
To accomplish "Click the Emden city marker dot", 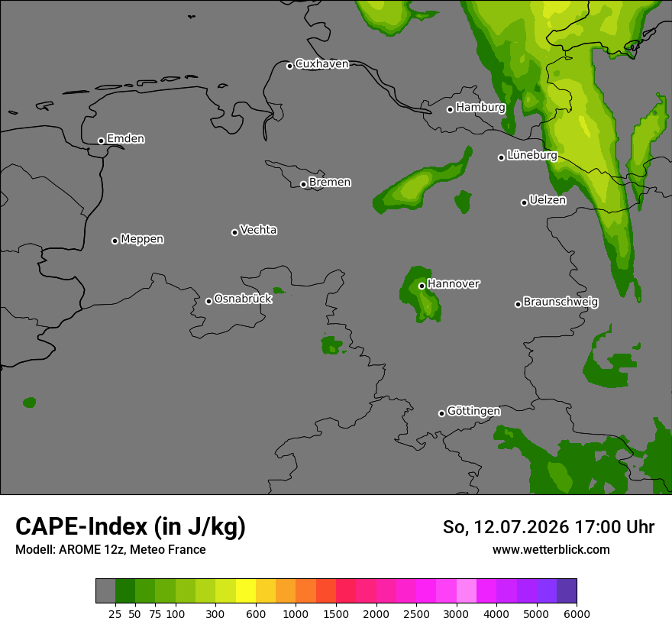I will pos(101,141).
